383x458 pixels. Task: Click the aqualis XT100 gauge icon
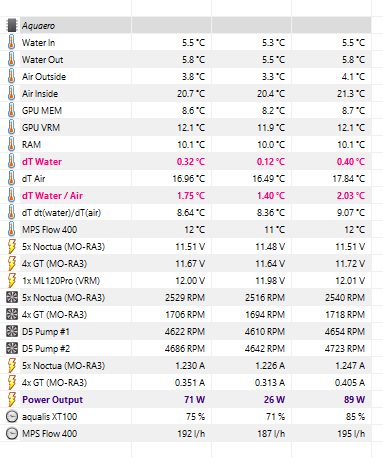(12, 416)
